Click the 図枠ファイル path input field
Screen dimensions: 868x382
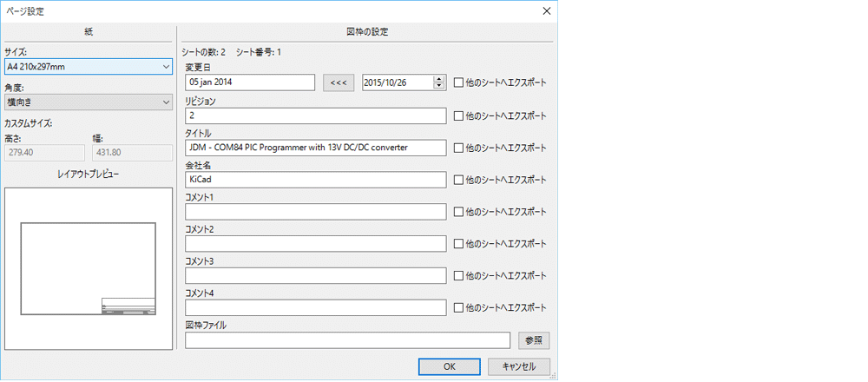[347, 340]
